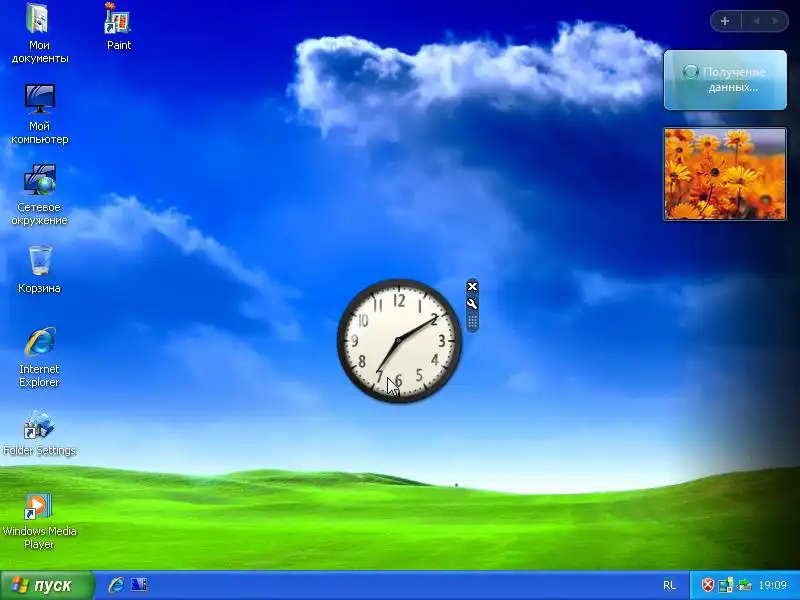
Task: Click the RL language indicator in taskbar
Action: (x=669, y=585)
